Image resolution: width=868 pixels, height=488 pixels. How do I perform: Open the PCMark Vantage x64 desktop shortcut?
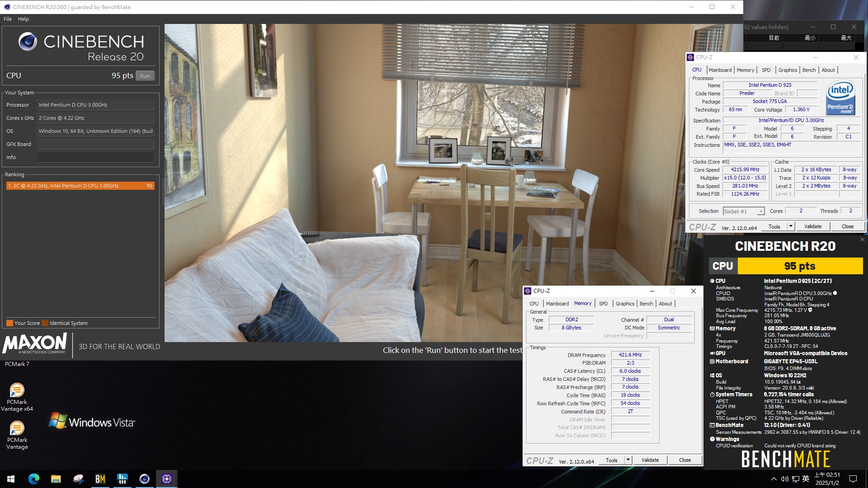[x=17, y=397]
